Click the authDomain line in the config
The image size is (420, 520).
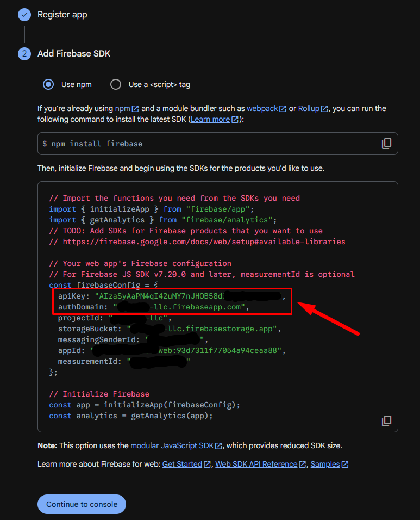[x=153, y=307]
